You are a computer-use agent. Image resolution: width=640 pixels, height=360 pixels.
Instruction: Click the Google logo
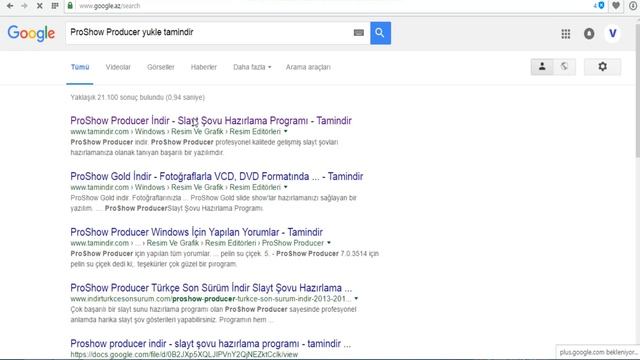[x=31, y=33]
